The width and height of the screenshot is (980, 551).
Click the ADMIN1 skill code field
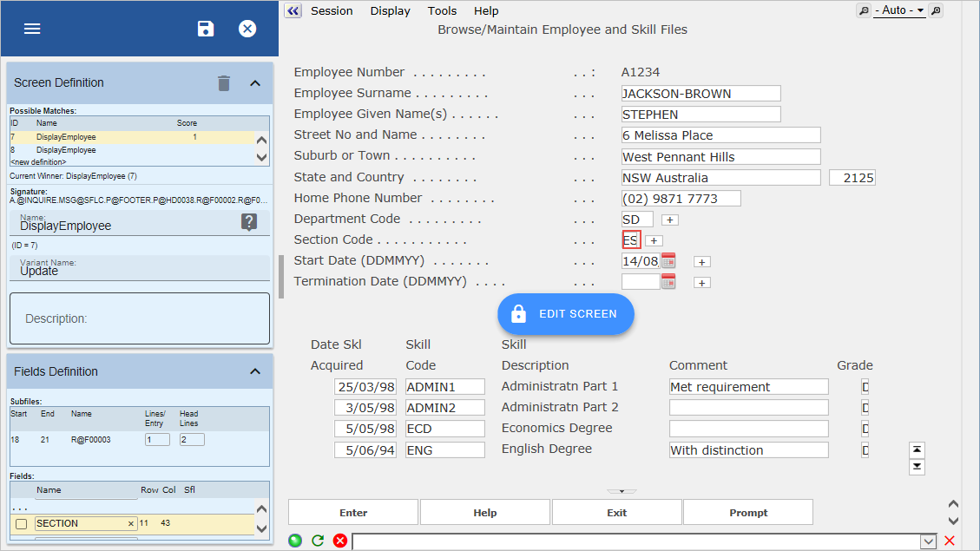(445, 387)
